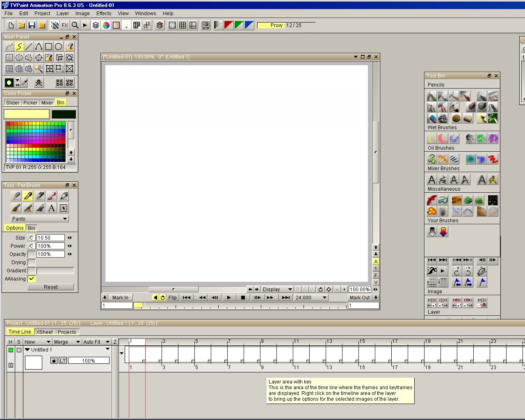Screen dimensions: 525x420
Task: Select the magic wand brush cut tool
Action: click(39, 68)
